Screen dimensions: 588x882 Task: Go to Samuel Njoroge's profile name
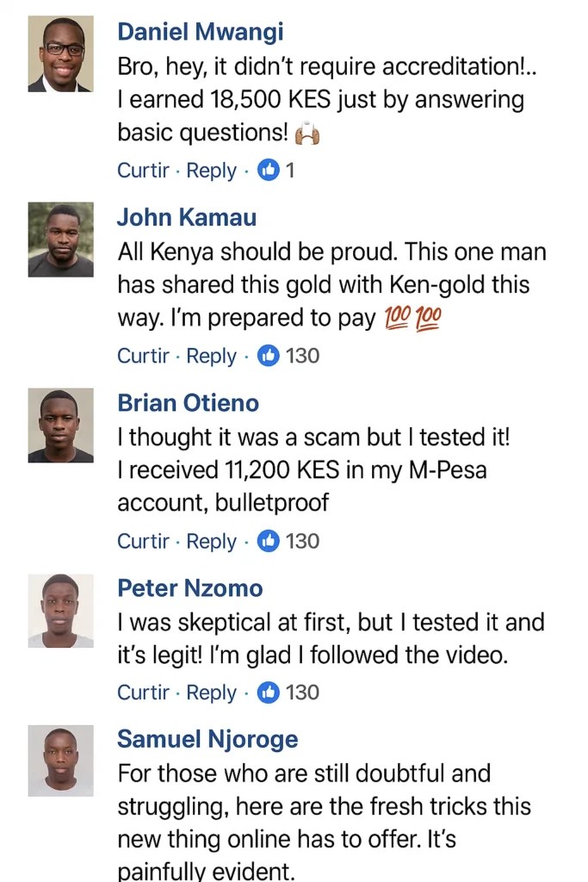tap(207, 739)
